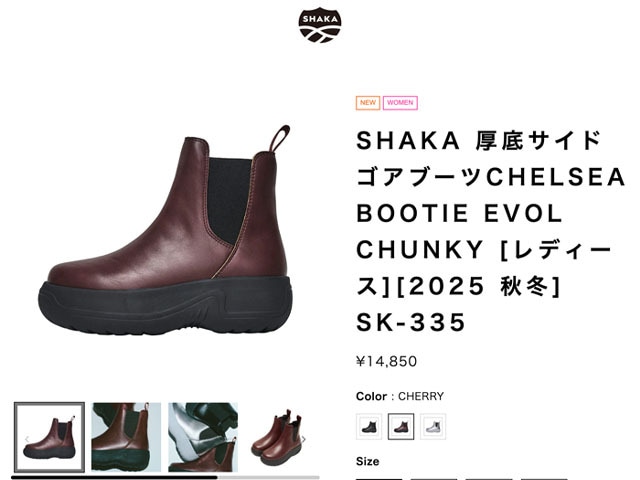This screenshot has width=640, height=480.
Task: Show next thumbnails with right chevron
Action: pos(303,439)
